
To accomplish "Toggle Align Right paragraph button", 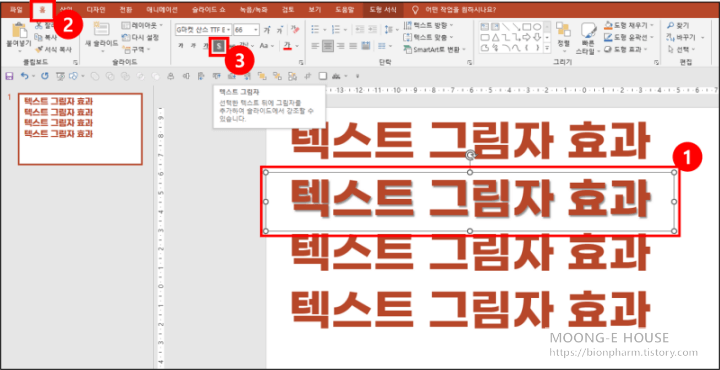I will (341, 46).
